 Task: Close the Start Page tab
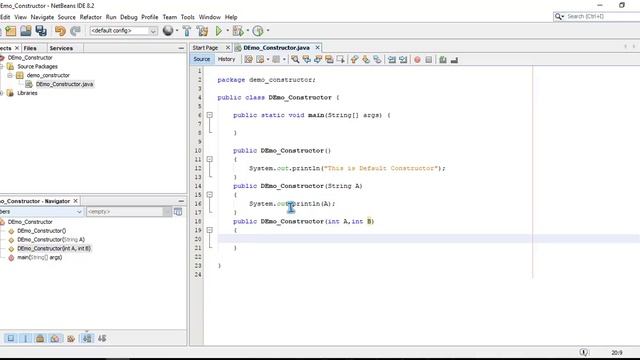click(x=228, y=48)
